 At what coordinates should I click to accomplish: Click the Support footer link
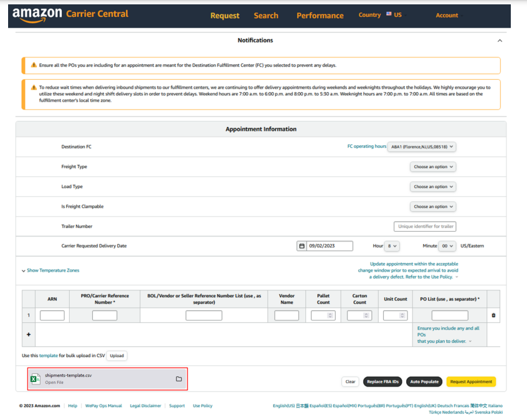(x=177, y=406)
